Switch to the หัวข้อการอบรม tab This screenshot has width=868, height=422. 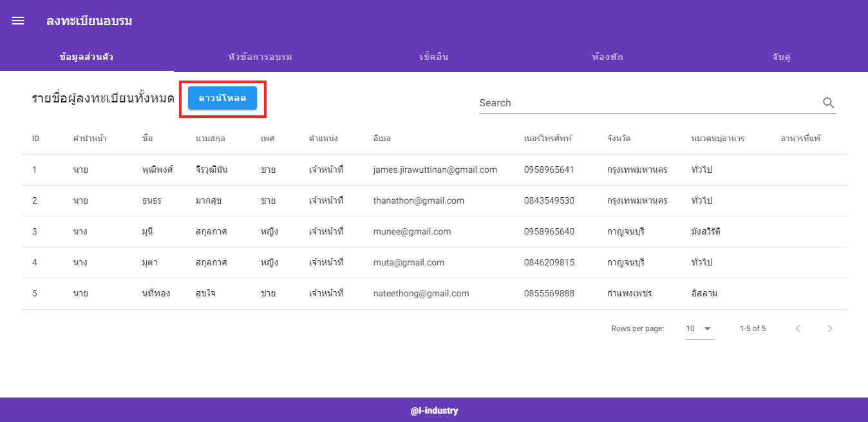pos(260,57)
